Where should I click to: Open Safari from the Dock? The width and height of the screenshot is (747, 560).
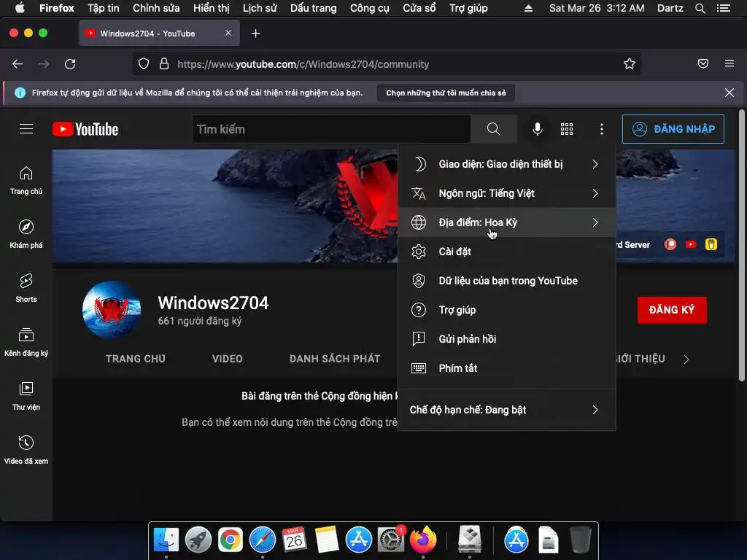click(263, 540)
